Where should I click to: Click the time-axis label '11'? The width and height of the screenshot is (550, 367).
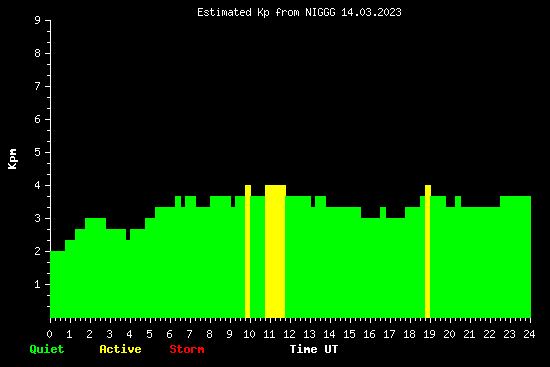[x=269, y=334]
